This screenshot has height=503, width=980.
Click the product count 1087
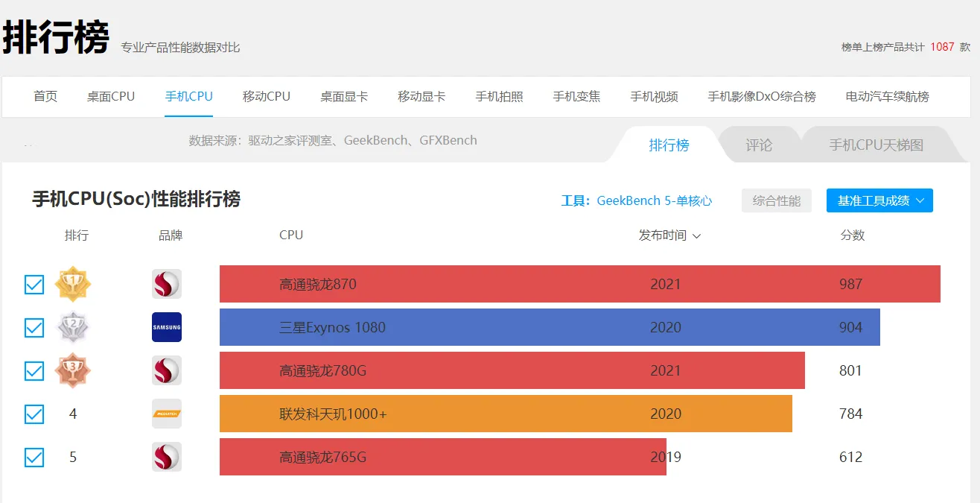click(942, 46)
